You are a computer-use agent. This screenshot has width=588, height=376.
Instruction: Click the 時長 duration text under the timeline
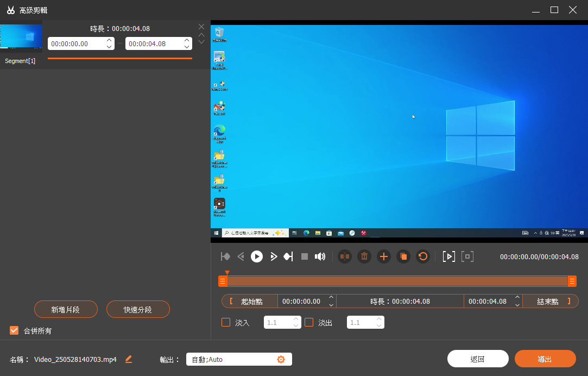(400, 302)
